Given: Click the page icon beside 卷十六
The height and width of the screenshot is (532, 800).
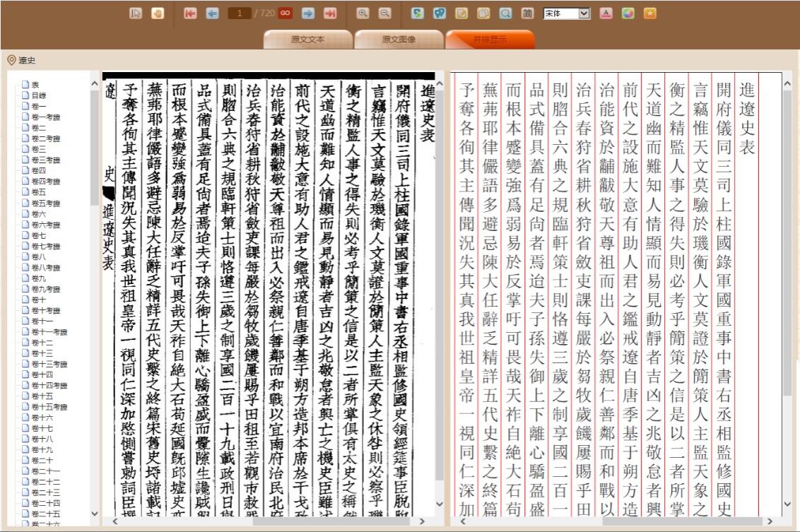Looking at the screenshot, I should (x=25, y=417).
